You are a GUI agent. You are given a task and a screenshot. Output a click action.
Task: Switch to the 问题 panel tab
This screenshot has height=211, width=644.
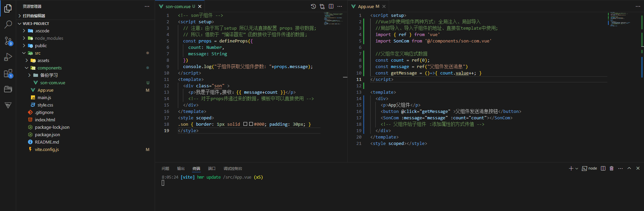(x=165, y=169)
